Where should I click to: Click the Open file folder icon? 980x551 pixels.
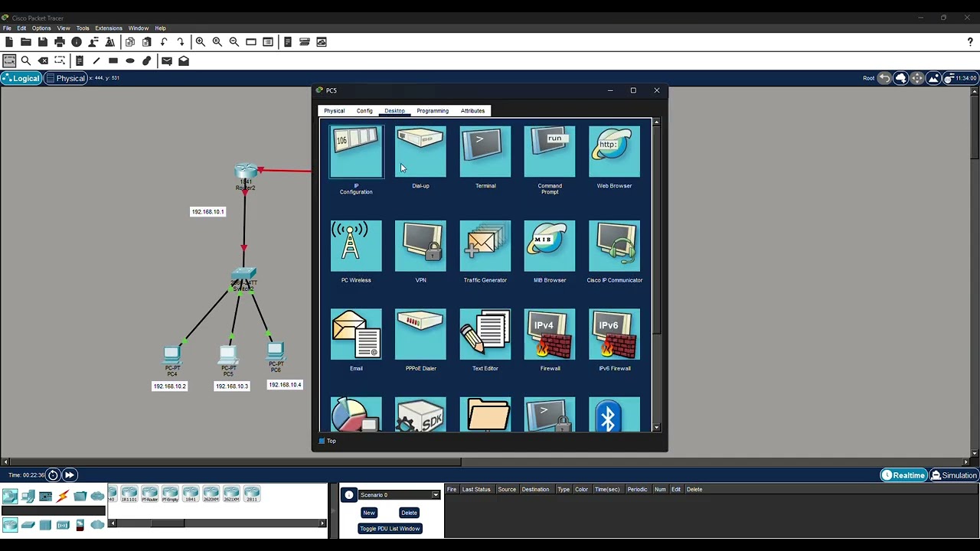click(x=26, y=42)
